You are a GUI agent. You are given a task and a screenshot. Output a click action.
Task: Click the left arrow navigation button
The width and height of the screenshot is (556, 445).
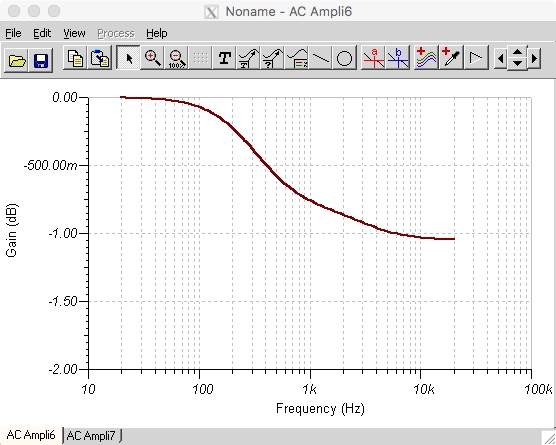[x=500, y=58]
